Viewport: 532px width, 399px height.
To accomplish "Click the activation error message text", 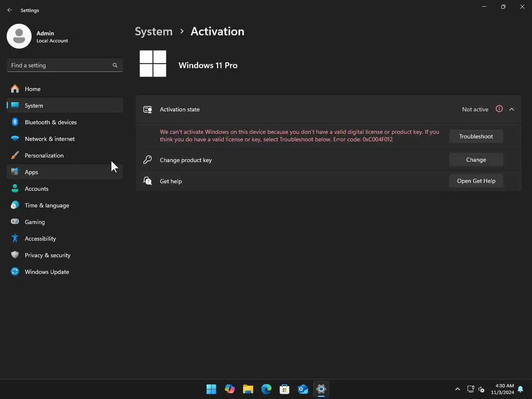I will click(x=299, y=135).
